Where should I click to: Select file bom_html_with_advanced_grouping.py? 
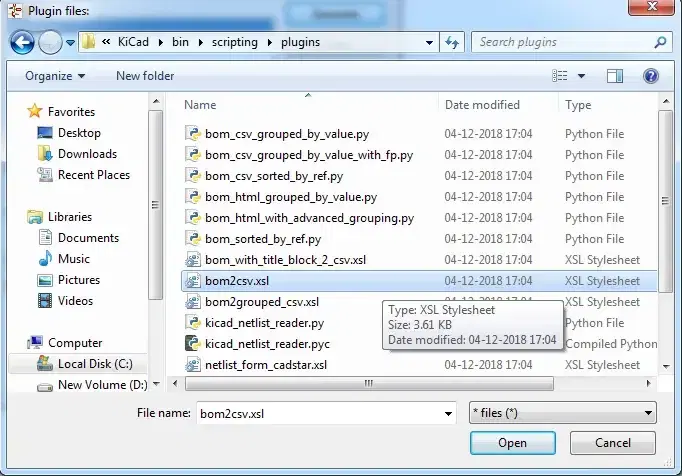pyautogui.click(x=309, y=218)
